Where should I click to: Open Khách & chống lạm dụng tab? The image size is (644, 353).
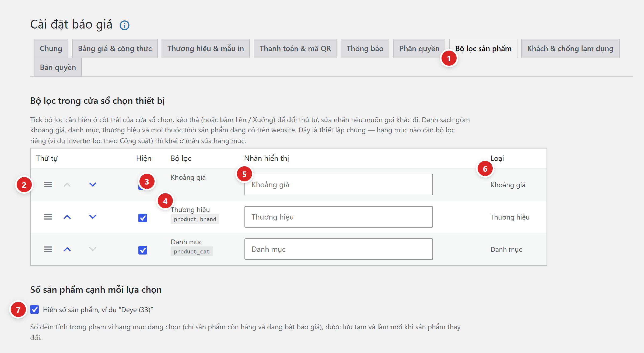[570, 48]
